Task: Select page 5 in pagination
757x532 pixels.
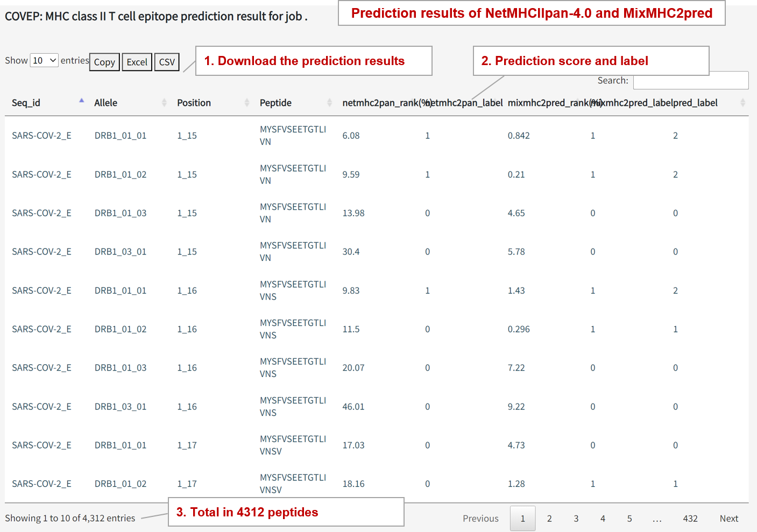Action: point(629,519)
